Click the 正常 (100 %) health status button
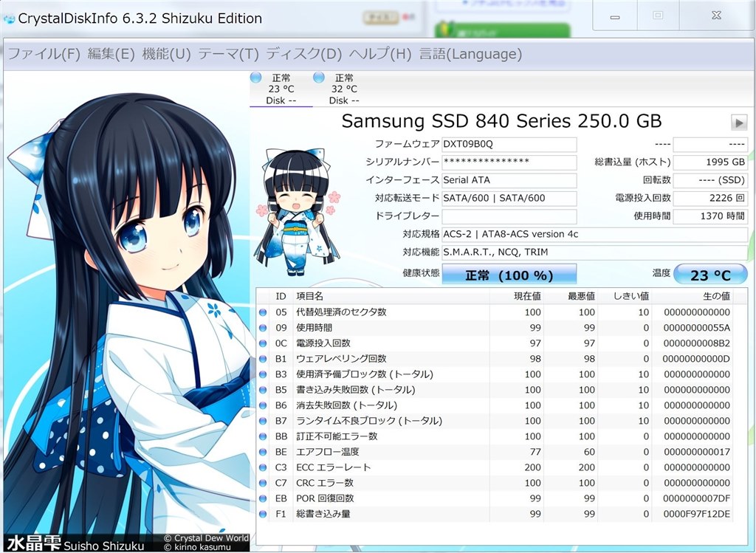The image size is (756, 553). tap(509, 273)
